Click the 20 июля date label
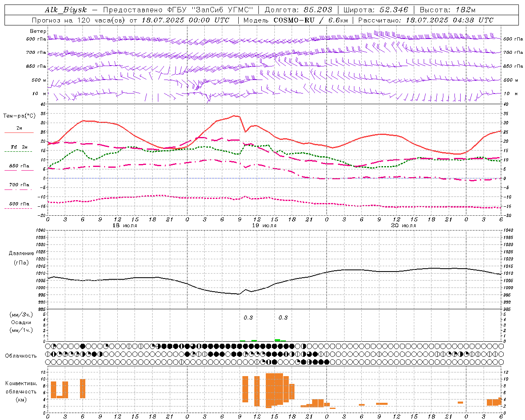The width and height of the screenshot is (525, 420). tap(404, 226)
